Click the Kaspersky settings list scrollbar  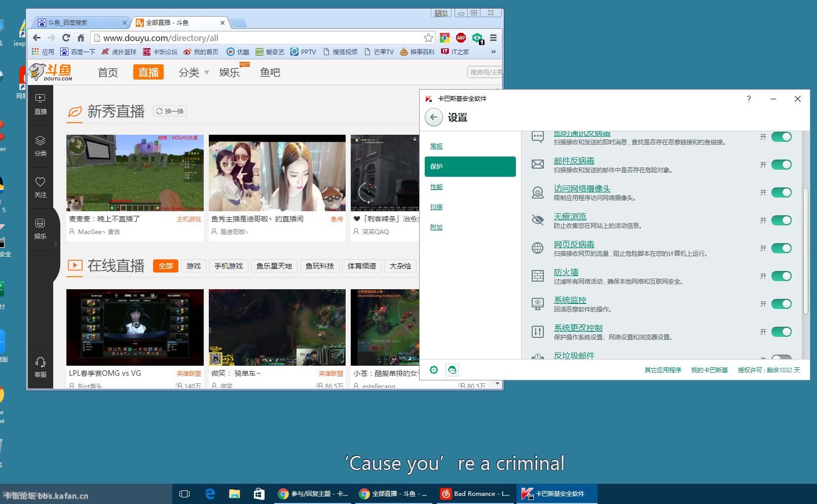click(x=806, y=251)
